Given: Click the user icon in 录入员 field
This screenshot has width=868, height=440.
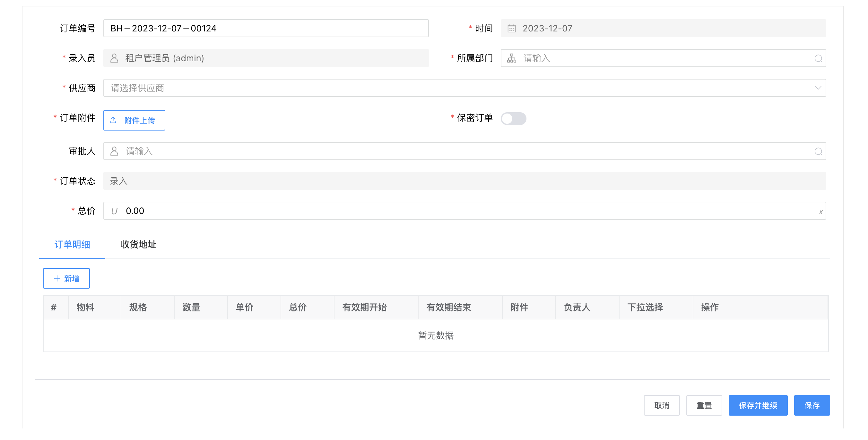Looking at the screenshot, I should tap(114, 58).
